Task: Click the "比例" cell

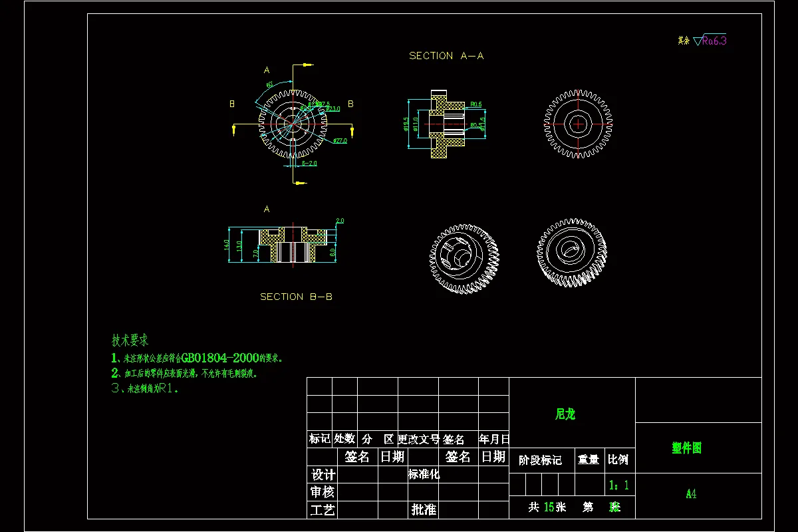Action: [618, 460]
